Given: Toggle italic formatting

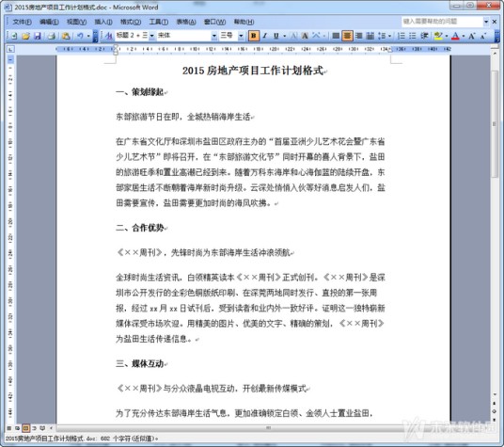Looking at the screenshot, I should tap(265, 36).
